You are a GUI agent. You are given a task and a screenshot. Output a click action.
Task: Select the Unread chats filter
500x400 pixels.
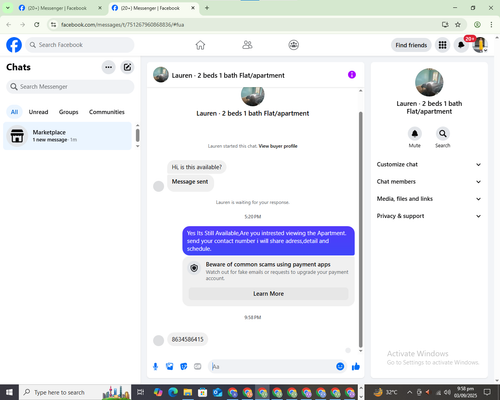38,112
